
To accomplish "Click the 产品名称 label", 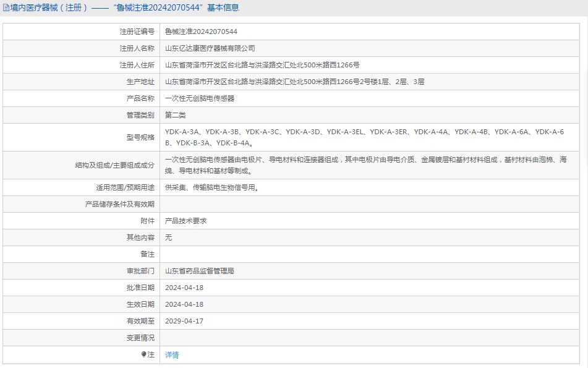I will 140,99.
